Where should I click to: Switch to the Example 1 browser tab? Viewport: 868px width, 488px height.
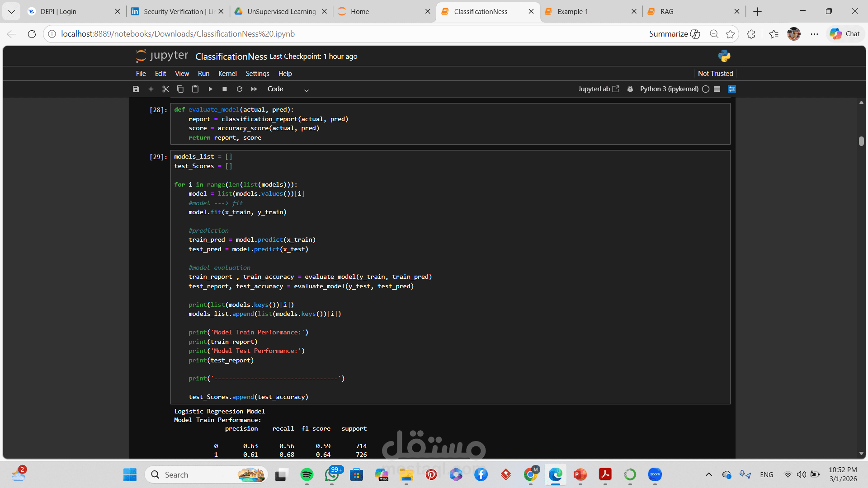(573, 11)
